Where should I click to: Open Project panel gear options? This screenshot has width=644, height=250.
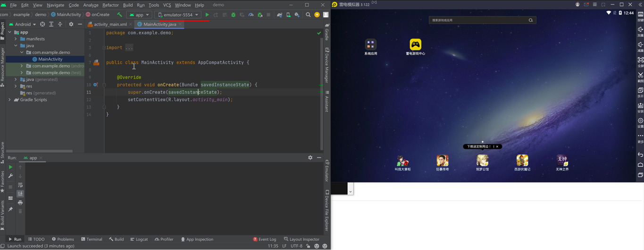tap(71, 24)
